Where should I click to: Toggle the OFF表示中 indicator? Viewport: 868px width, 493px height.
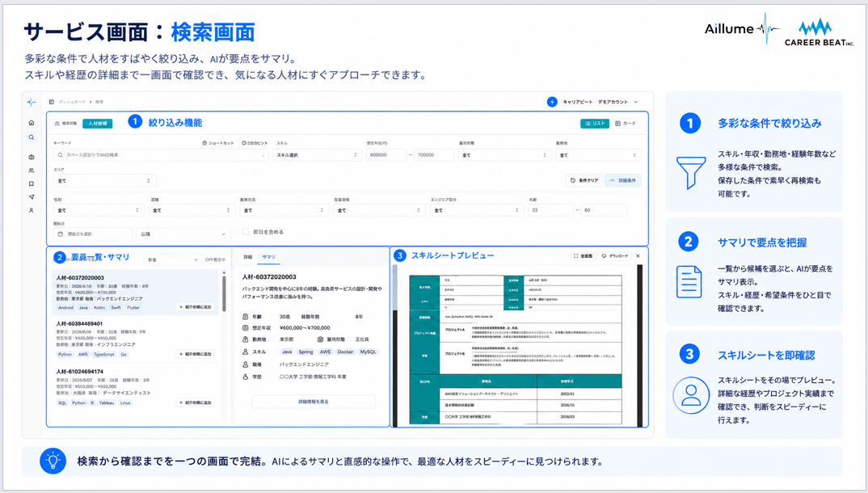coord(215,259)
